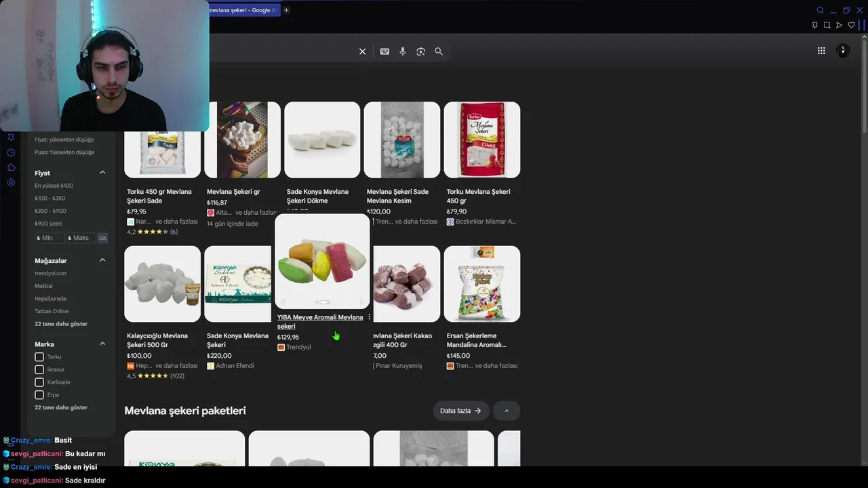
Task: Clear the search box with the X icon
Action: point(362,52)
